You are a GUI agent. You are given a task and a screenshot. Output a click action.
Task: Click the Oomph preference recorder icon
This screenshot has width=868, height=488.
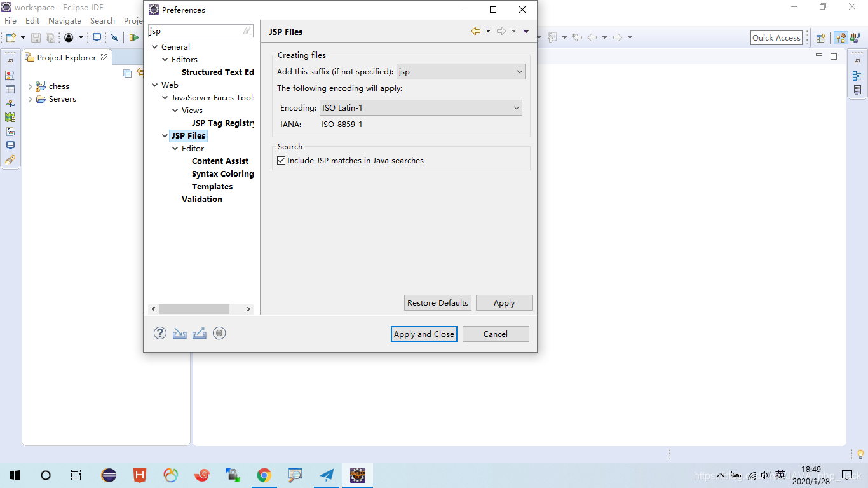(x=219, y=333)
